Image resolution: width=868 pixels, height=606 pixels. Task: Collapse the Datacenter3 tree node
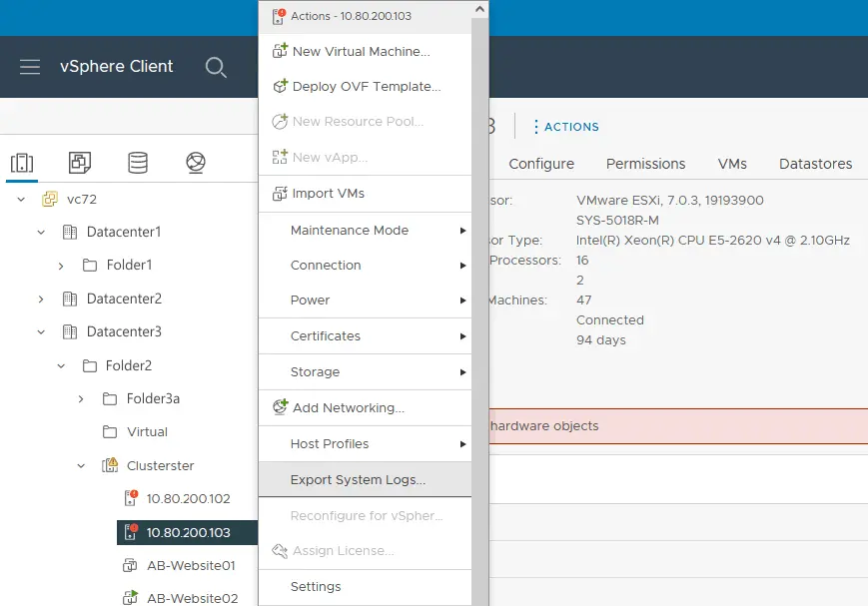(x=41, y=332)
